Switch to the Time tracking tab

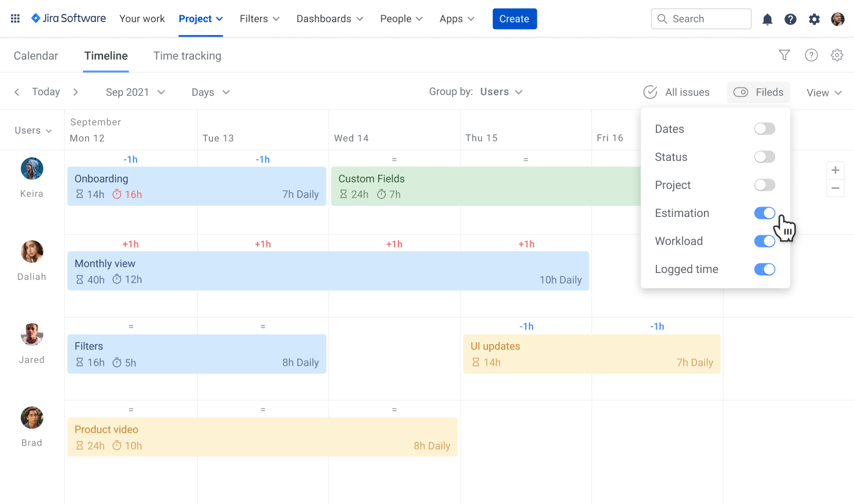187,56
